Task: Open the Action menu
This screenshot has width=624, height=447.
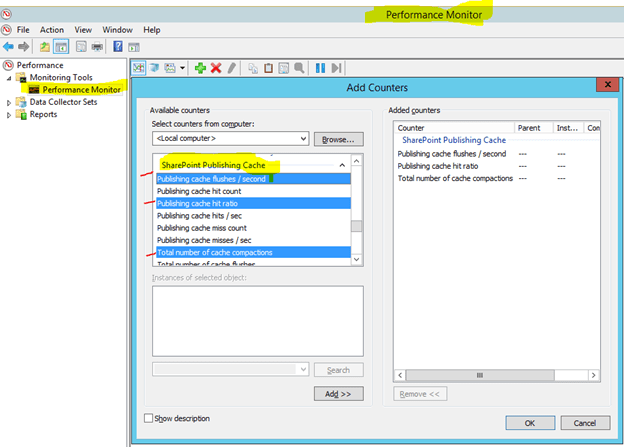Action: [x=51, y=30]
